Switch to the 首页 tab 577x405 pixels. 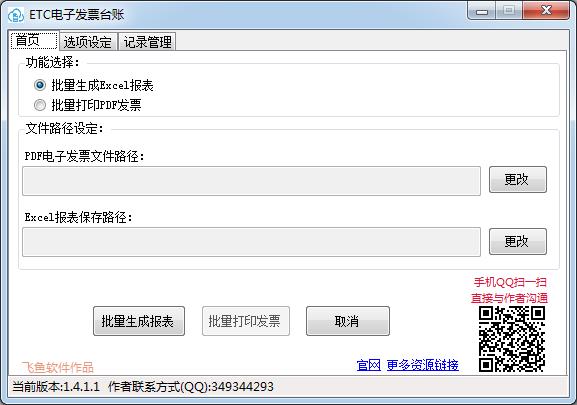[x=33, y=40]
